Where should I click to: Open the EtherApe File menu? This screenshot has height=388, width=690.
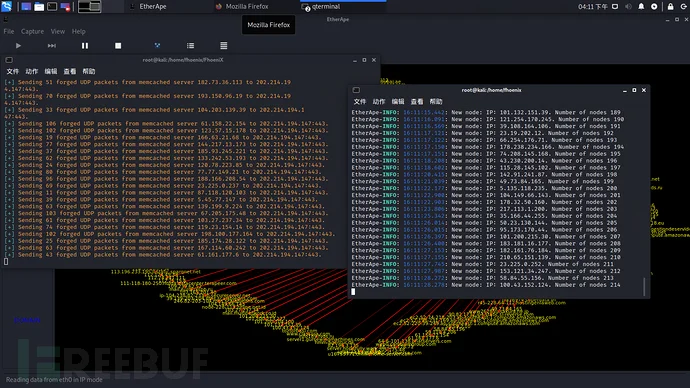[x=9, y=31]
